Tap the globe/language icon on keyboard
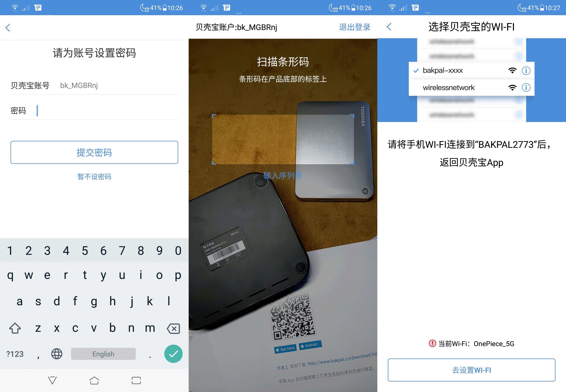The image size is (566, 392). (x=56, y=354)
